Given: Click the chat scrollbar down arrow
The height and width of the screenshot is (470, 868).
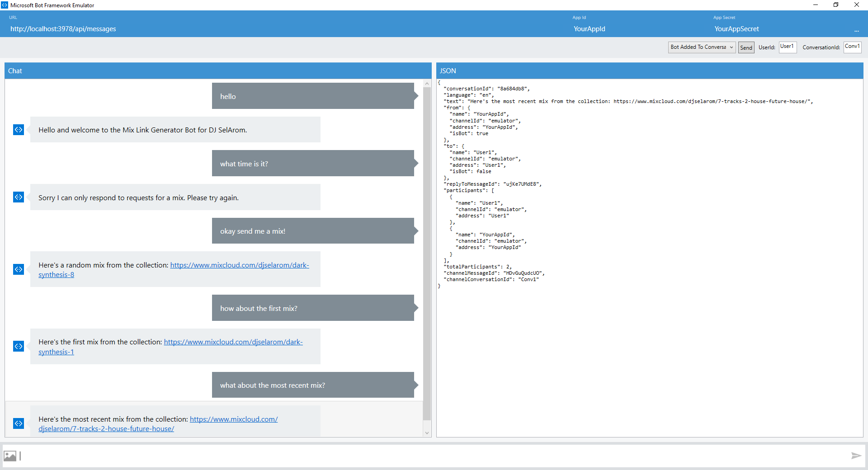Looking at the screenshot, I should 427,433.
